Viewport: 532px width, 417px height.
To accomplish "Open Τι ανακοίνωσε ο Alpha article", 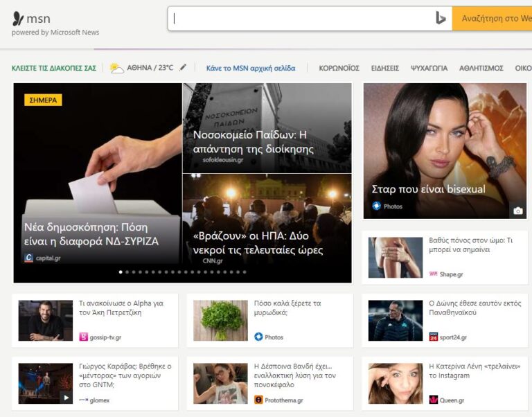I will tap(121, 308).
